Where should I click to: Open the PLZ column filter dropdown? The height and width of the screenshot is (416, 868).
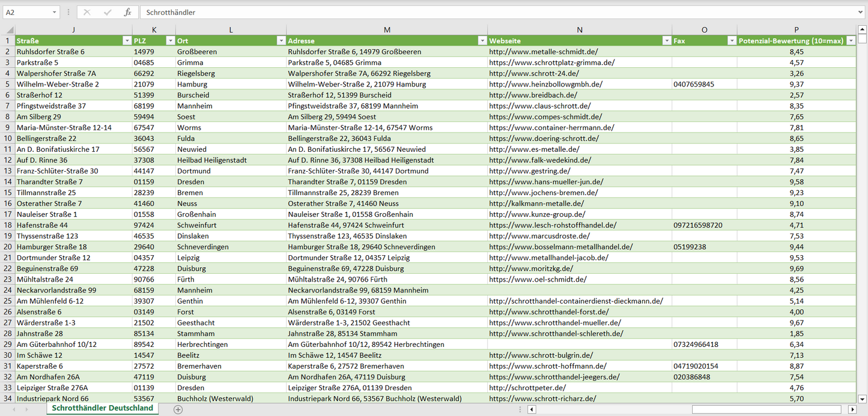[x=169, y=41]
